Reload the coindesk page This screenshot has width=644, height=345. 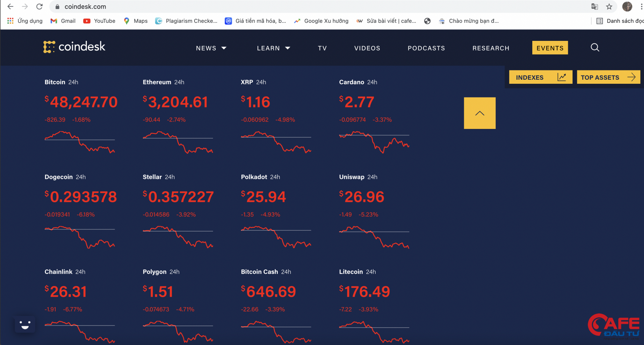(x=40, y=6)
